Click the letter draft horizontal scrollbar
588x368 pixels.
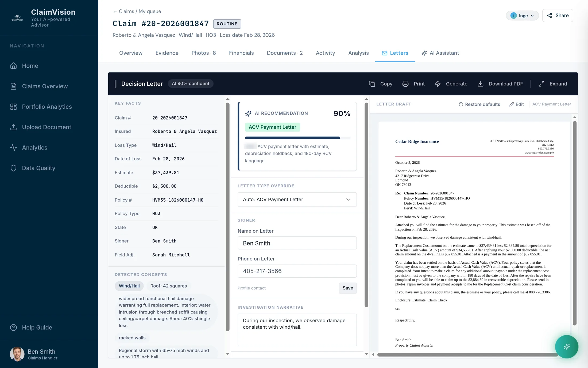[x=467, y=355]
